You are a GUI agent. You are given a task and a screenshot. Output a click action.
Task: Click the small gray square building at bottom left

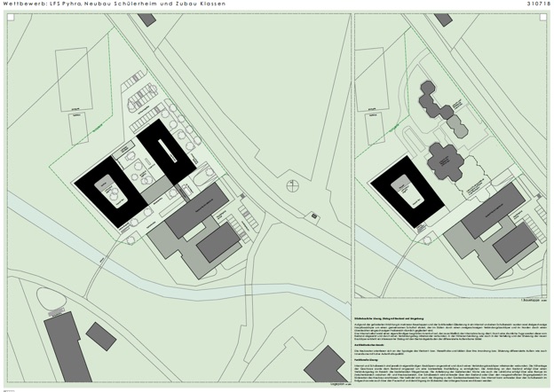[101, 335]
